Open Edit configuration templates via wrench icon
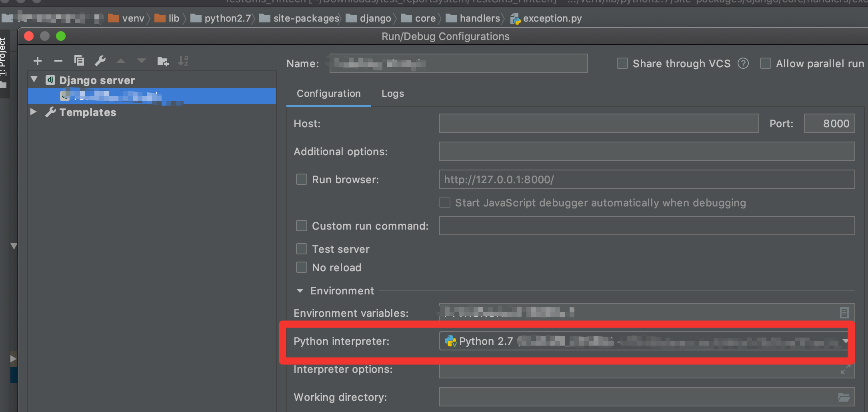 point(100,61)
